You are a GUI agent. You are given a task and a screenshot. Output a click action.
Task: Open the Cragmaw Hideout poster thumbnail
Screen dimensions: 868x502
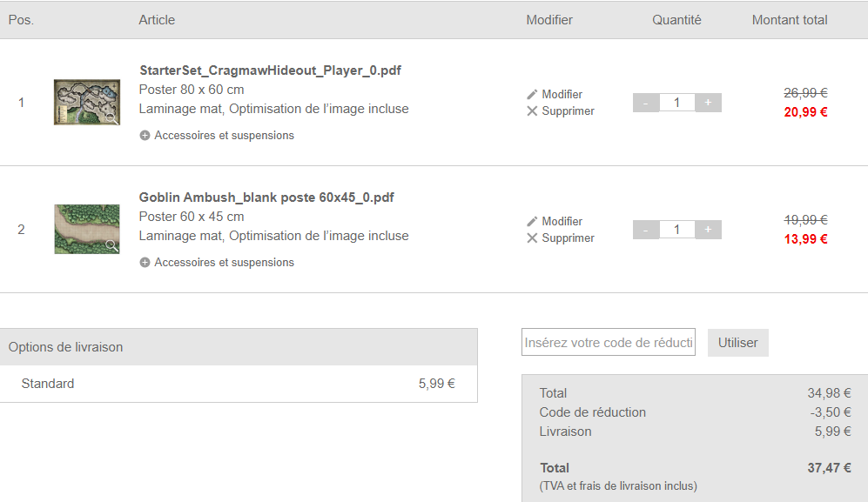coord(85,102)
